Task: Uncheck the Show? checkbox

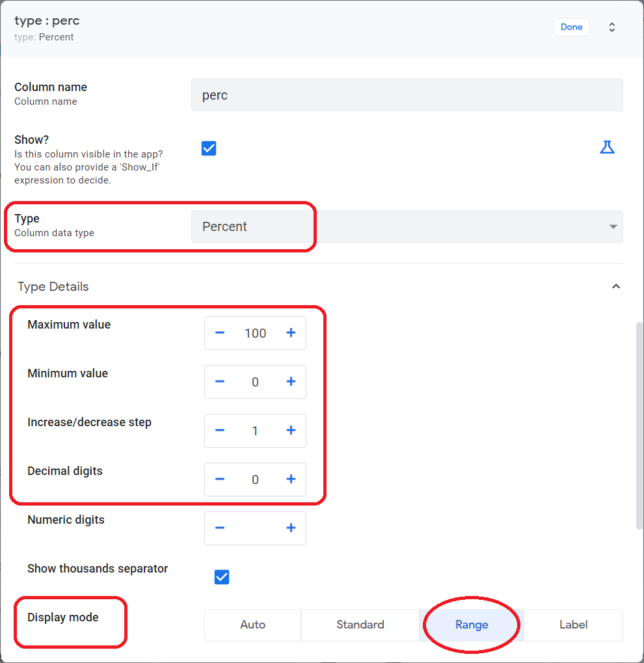Action: (x=209, y=148)
